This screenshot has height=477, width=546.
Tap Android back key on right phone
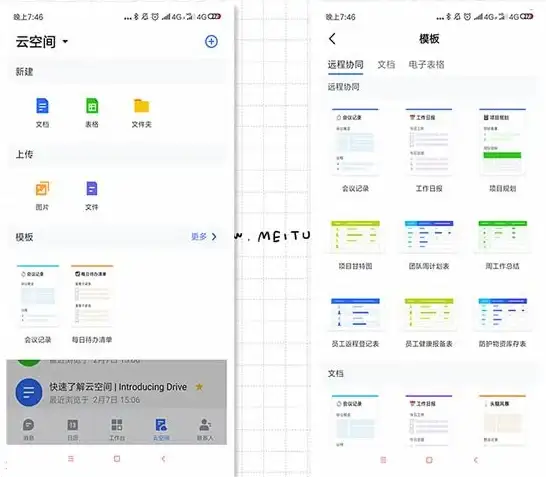click(476, 460)
